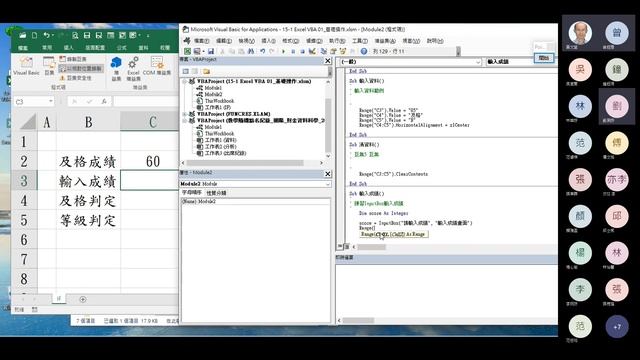Click blue 增益集 add-ins icon in Excel ribbon
Screen dimensions: 640x360
tap(116, 69)
